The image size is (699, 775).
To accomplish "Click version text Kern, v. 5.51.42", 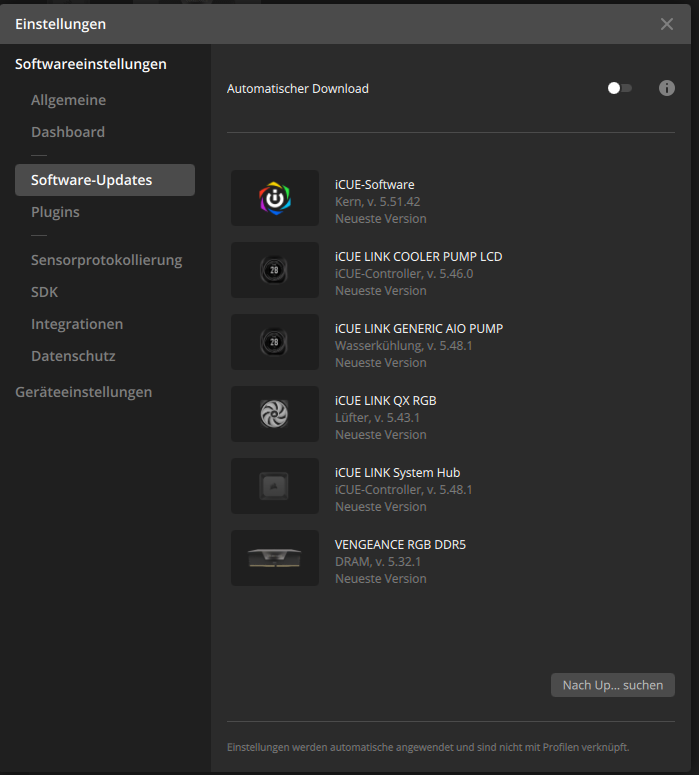I will 378,202.
